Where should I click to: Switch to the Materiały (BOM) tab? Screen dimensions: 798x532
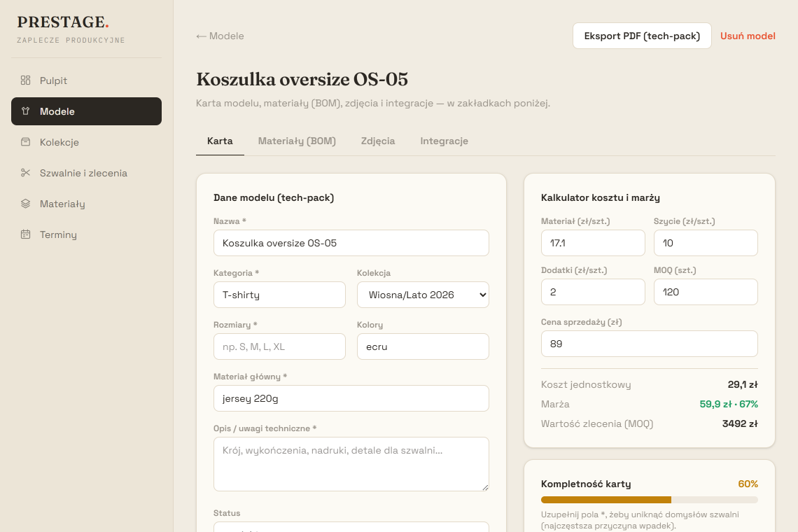(297, 141)
